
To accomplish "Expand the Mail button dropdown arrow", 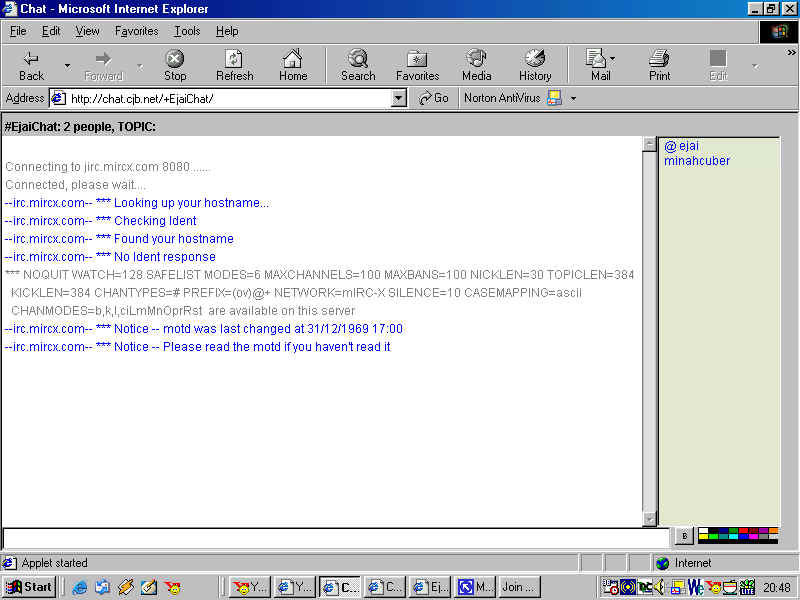I will 613,58.
